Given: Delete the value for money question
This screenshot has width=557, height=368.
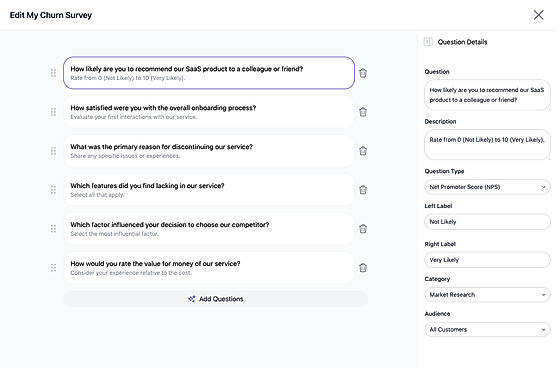Looking at the screenshot, I should (363, 268).
